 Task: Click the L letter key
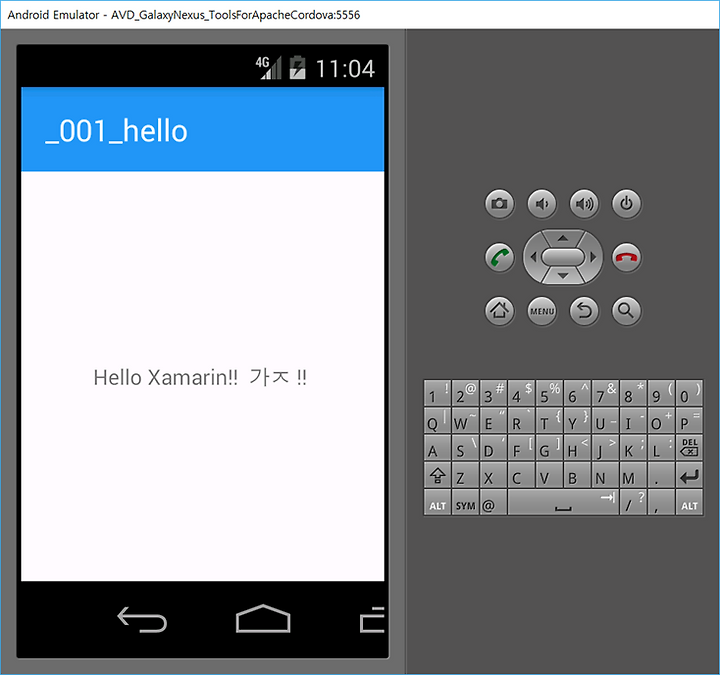click(661, 447)
